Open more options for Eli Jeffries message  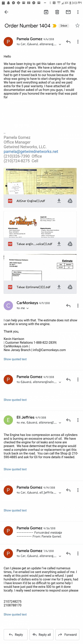78,420
